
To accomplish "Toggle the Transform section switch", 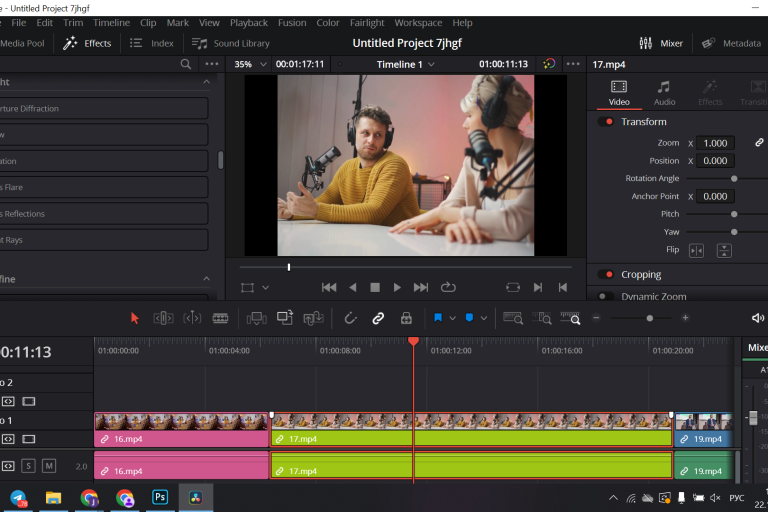I will click(x=606, y=122).
